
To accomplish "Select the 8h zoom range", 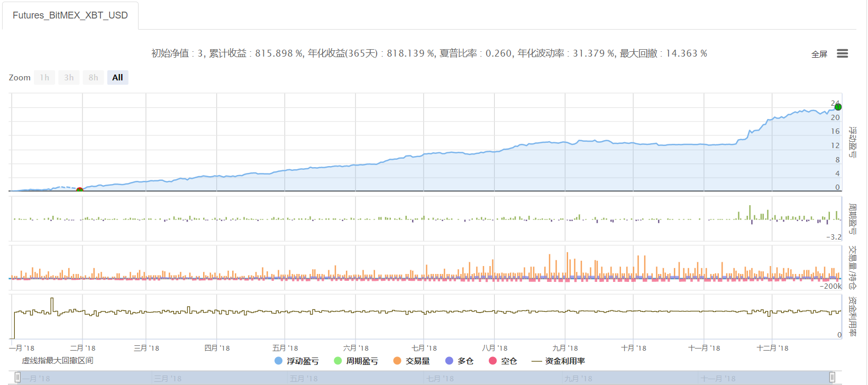I will point(93,78).
